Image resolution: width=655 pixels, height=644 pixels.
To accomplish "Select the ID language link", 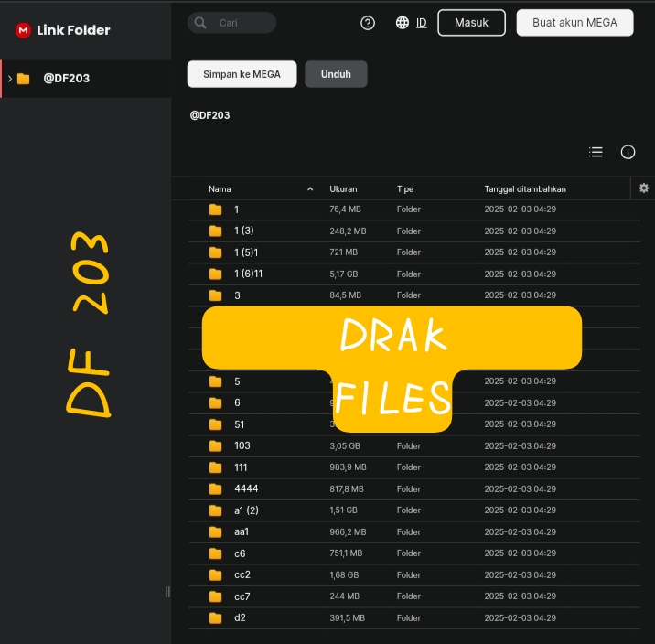I will coord(421,23).
